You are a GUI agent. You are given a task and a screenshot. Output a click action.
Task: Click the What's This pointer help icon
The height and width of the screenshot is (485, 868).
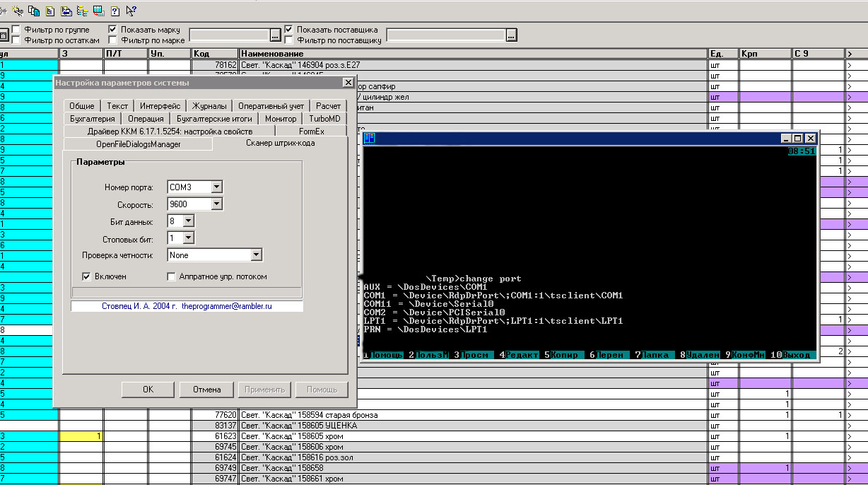pyautogui.click(x=131, y=11)
